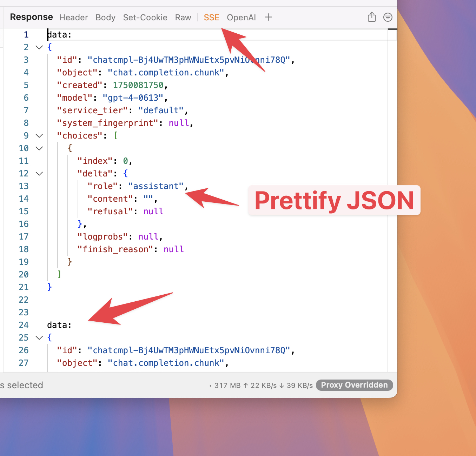Screen dimensions: 476x456
Task: Click the "chat.completion.chunk" value on line 27
Action: click(166, 363)
